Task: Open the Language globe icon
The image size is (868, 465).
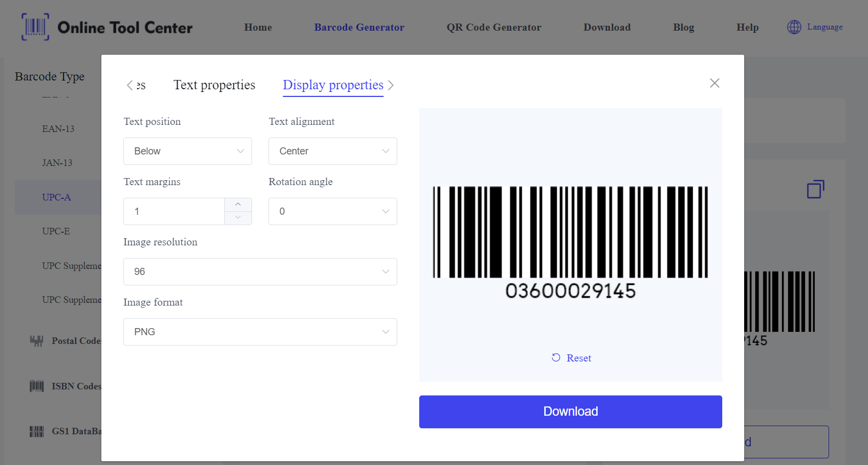Action: pyautogui.click(x=794, y=27)
